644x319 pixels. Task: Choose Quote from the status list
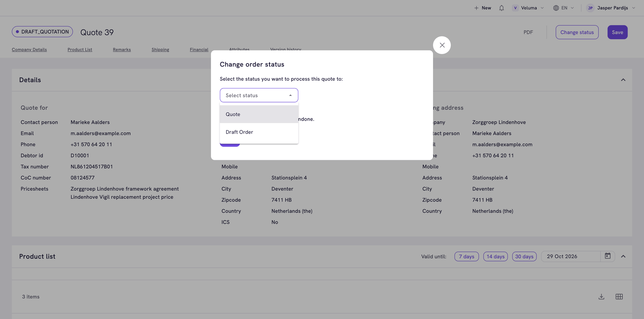[259, 114]
